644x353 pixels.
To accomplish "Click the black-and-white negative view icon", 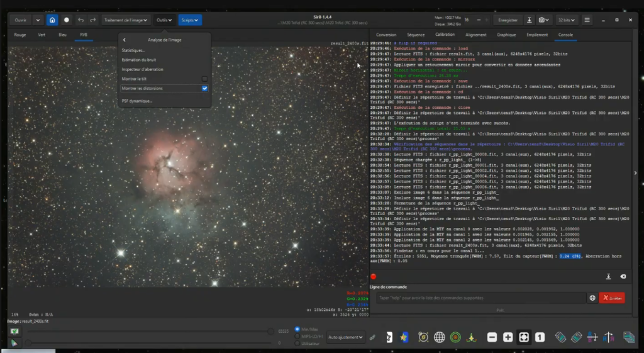I will (x=389, y=337).
